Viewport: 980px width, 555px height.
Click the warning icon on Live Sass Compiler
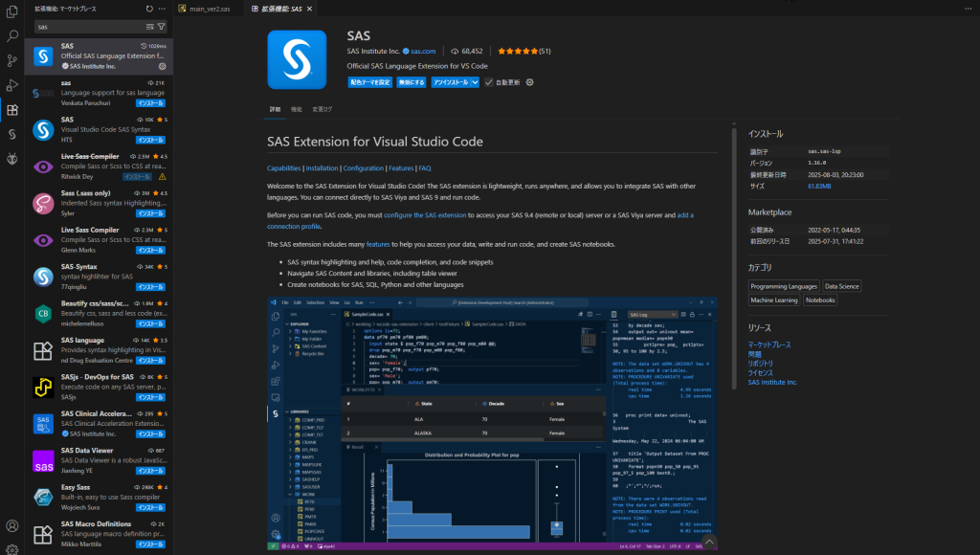(x=163, y=177)
